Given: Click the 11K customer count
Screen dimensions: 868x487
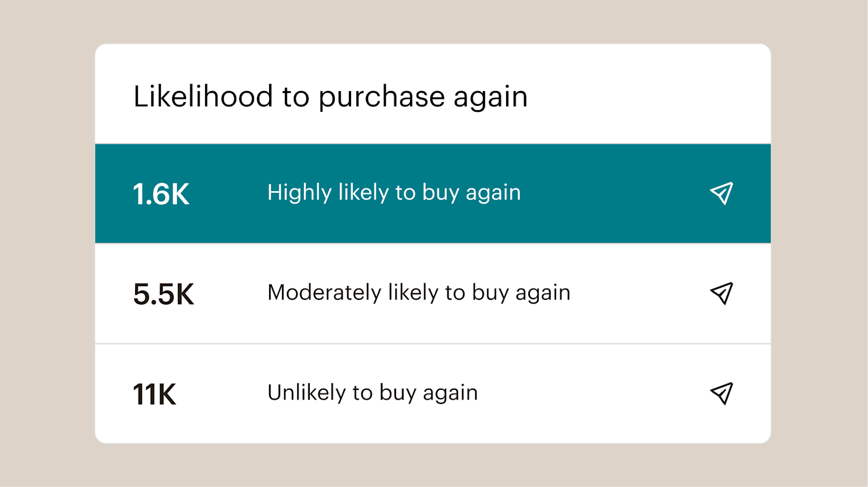Looking at the screenshot, I should pyautogui.click(x=155, y=394).
